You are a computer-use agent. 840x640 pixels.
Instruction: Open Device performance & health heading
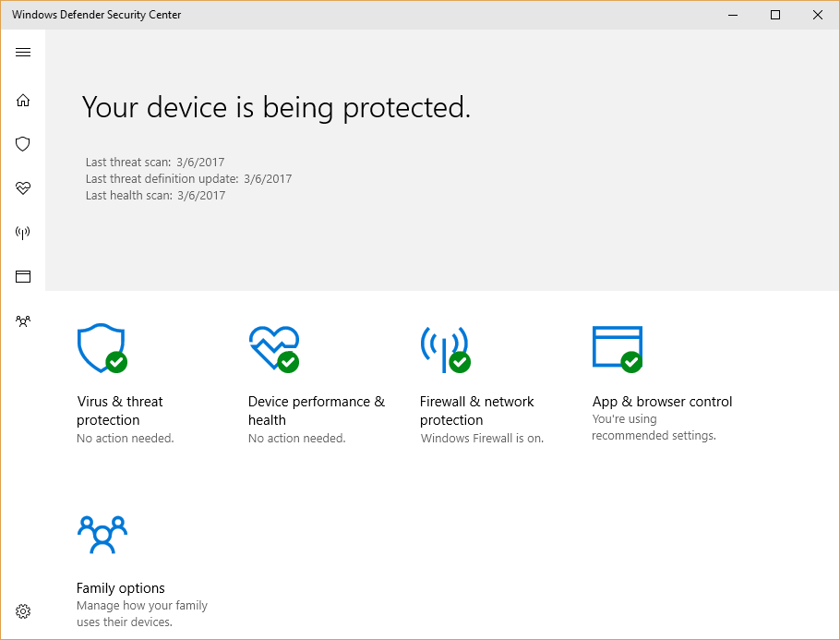tap(317, 411)
